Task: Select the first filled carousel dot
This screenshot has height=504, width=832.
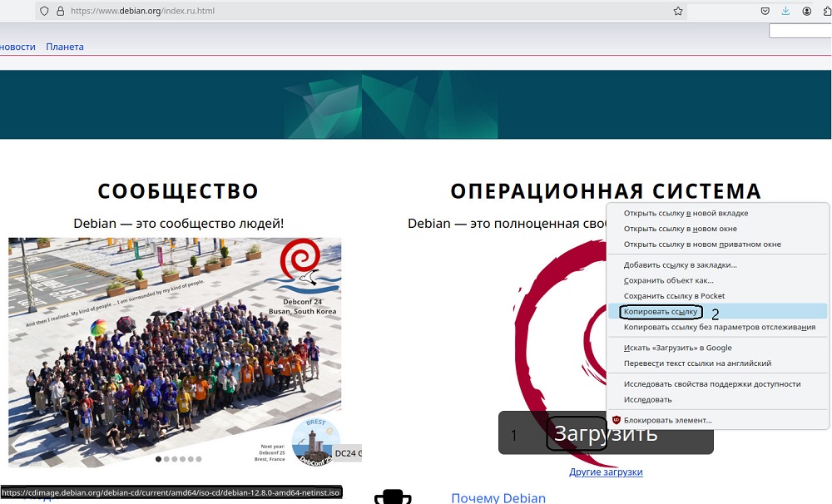Action: pyautogui.click(x=158, y=459)
